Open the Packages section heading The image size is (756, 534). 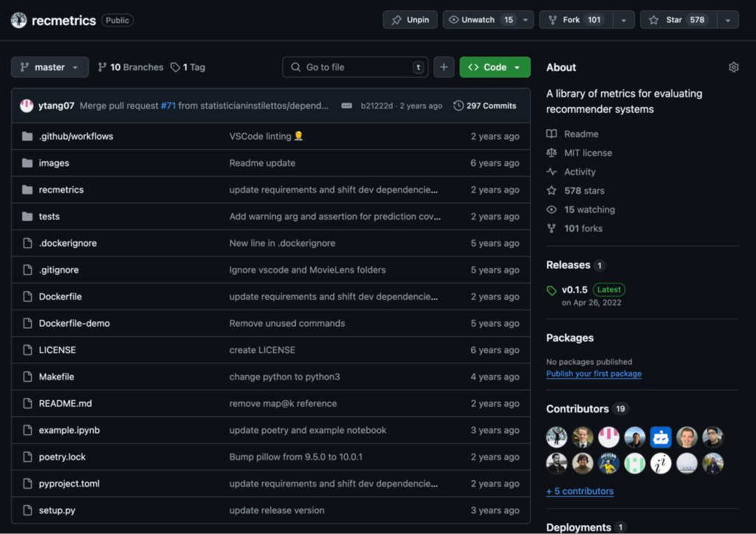[570, 338]
